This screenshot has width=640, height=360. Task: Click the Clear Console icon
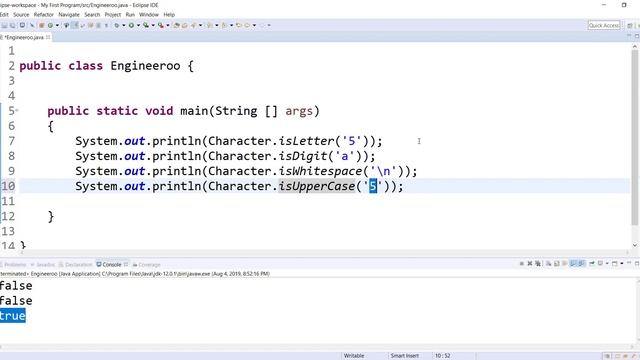click(548, 264)
